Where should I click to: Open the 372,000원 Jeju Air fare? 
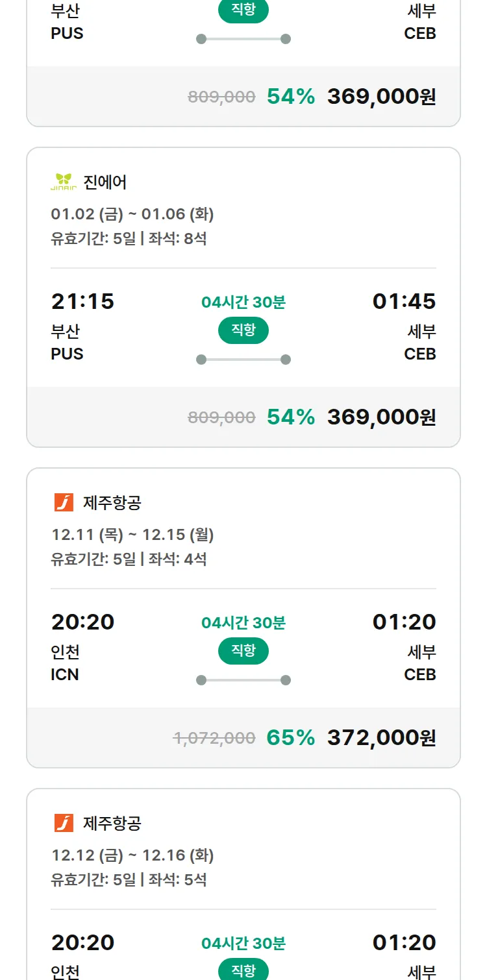tap(381, 738)
